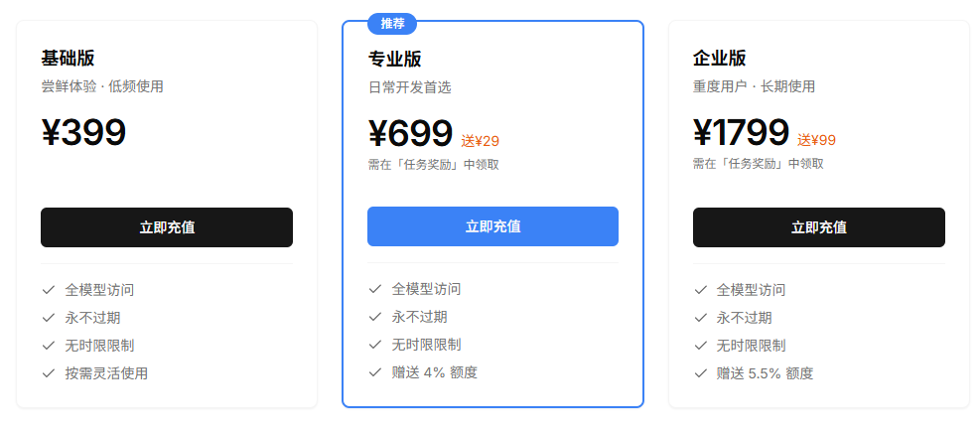Click checkmark icon next to 赠送 5.5% 额度
Image resolution: width=980 pixels, height=435 pixels.
(701, 373)
